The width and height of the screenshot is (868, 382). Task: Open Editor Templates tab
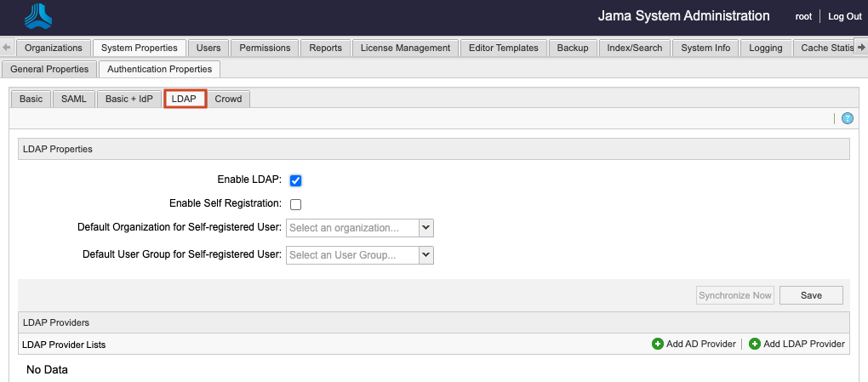pos(503,48)
